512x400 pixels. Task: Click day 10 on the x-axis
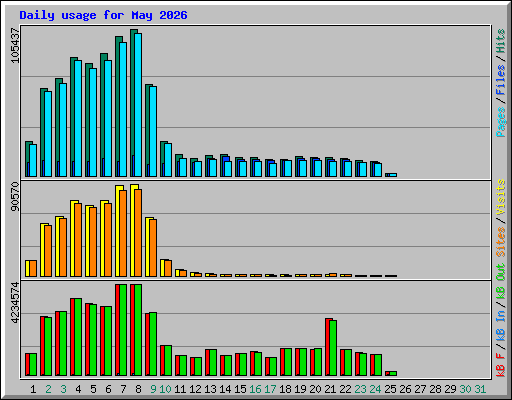(x=165, y=389)
